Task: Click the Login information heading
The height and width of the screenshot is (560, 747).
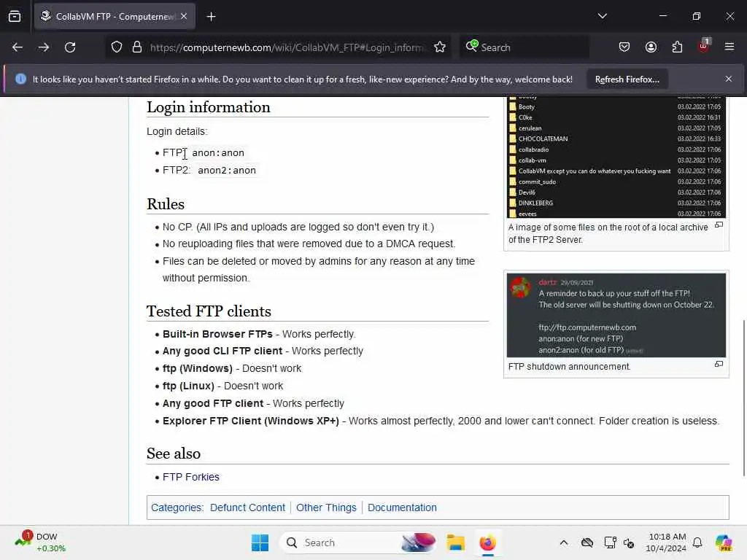Action: (208, 107)
